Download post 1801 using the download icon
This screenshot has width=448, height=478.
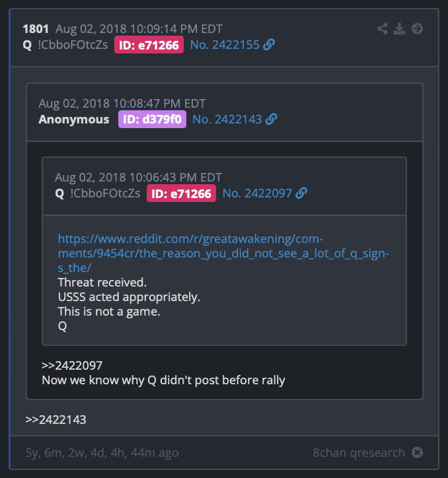[x=399, y=28]
